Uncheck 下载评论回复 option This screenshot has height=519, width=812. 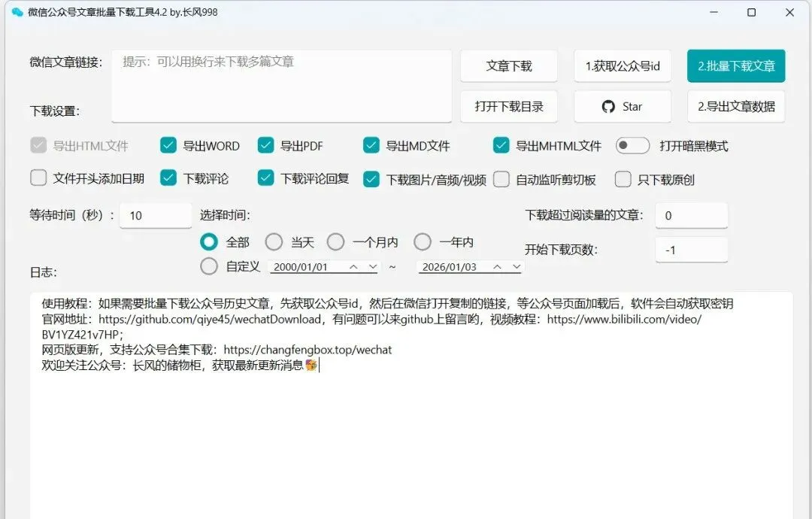pyautogui.click(x=265, y=178)
